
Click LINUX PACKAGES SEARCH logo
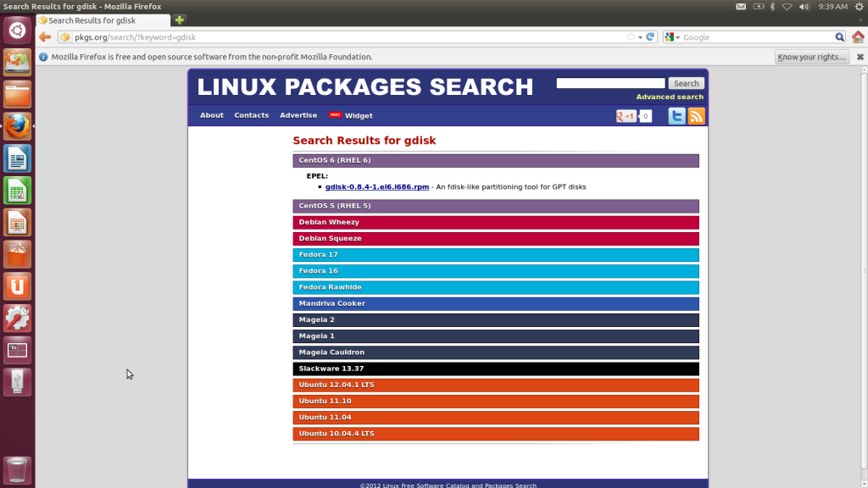pos(365,87)
